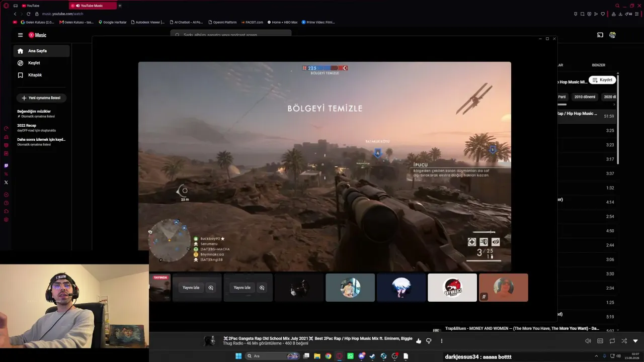Open the 2022 Recap playlist
The width and height of the screenshot is (644, 362).
[x=41, y=128]
